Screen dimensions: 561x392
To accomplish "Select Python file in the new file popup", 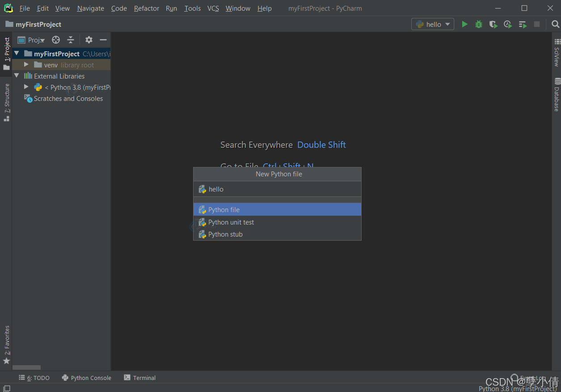I will (x=277, y=210).
